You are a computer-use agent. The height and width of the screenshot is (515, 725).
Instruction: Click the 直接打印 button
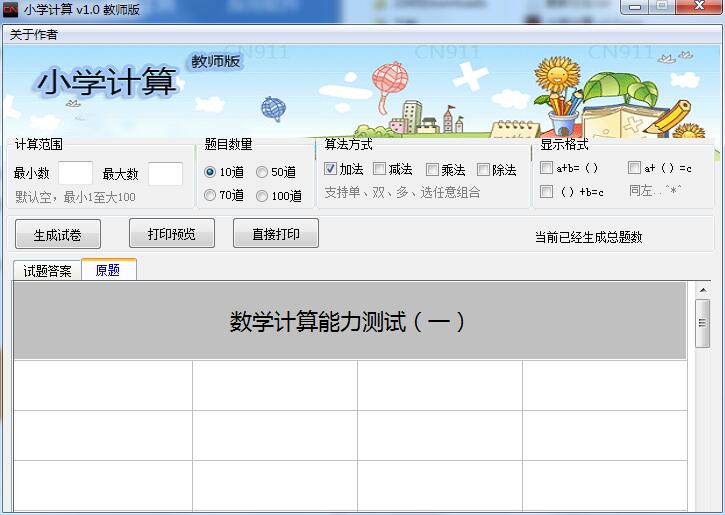point(276,233)
